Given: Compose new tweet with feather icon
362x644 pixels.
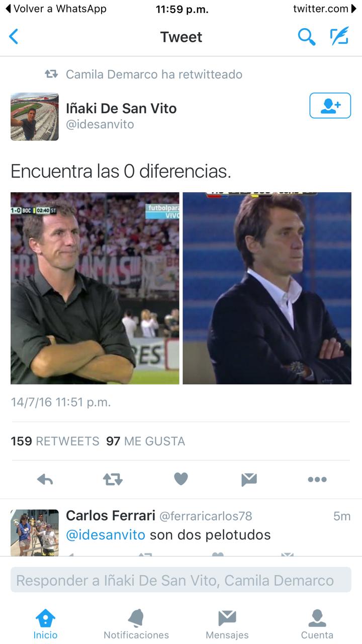Looking at the screenshot, I should point(339,37).
